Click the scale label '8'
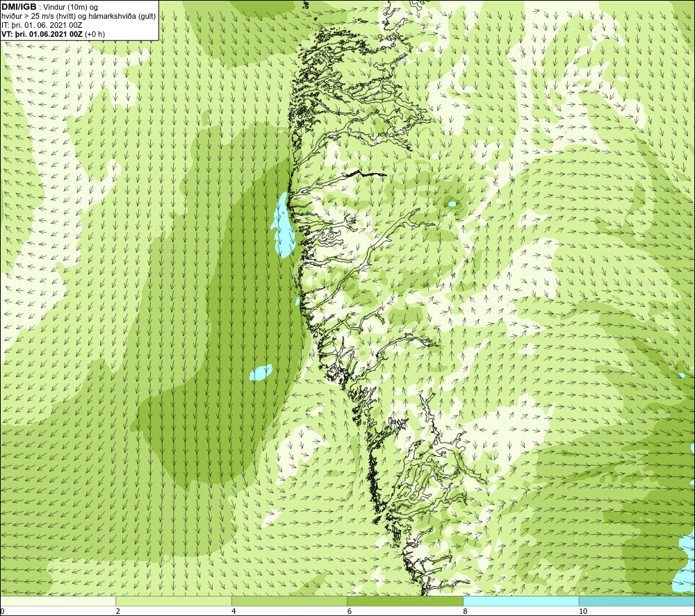The image size is (695, 616). coord(466,611)
